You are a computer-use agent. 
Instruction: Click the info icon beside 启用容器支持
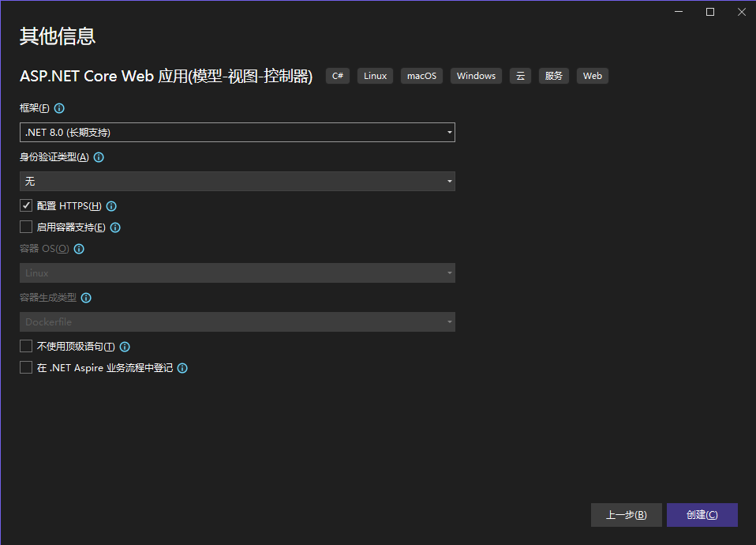point(115,227)
